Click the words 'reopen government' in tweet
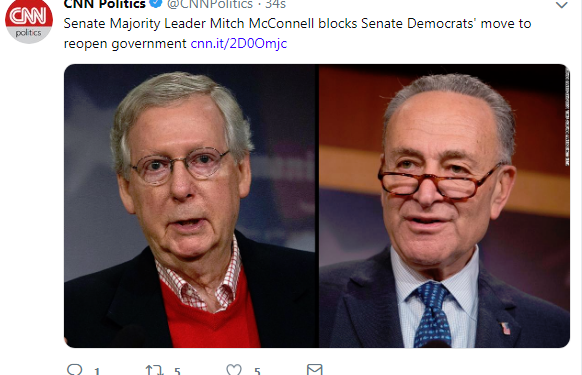The image size is (582, 375). point(125,44)
